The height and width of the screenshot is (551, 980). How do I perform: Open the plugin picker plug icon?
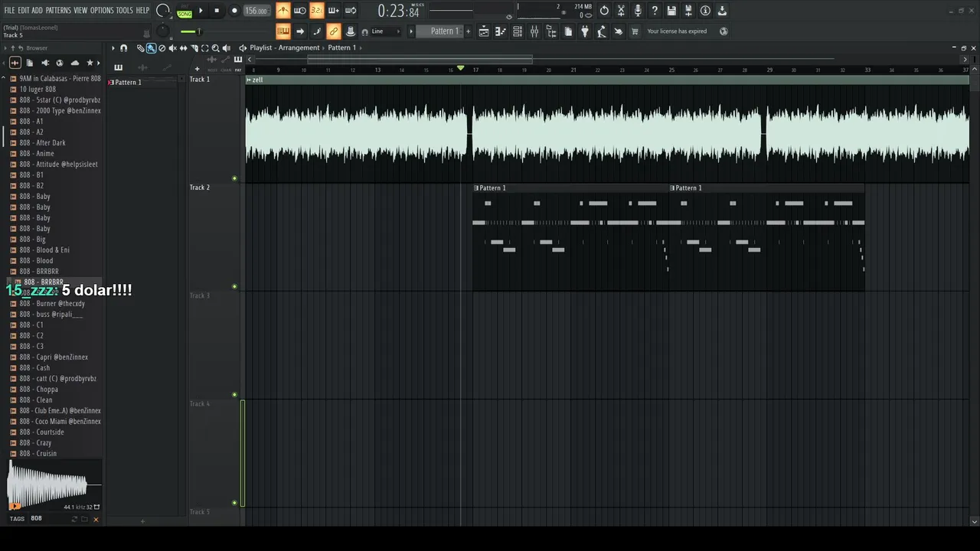point(585,31)
